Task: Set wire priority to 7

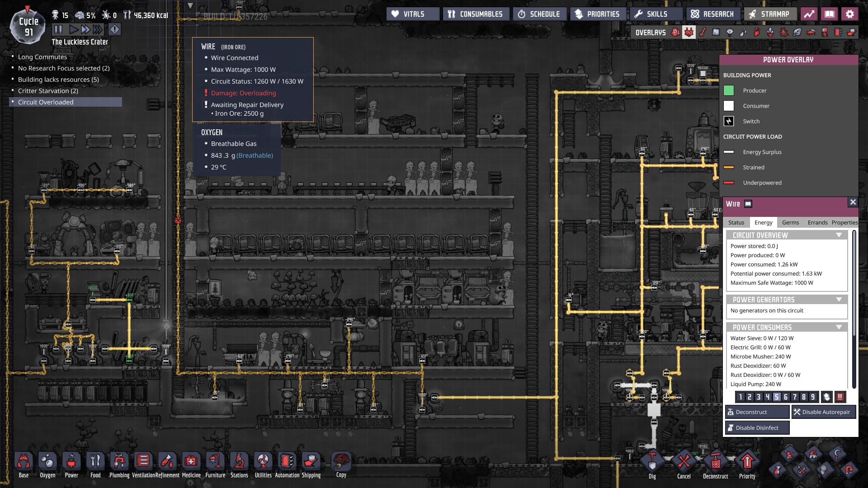Action: coord(795,397)
